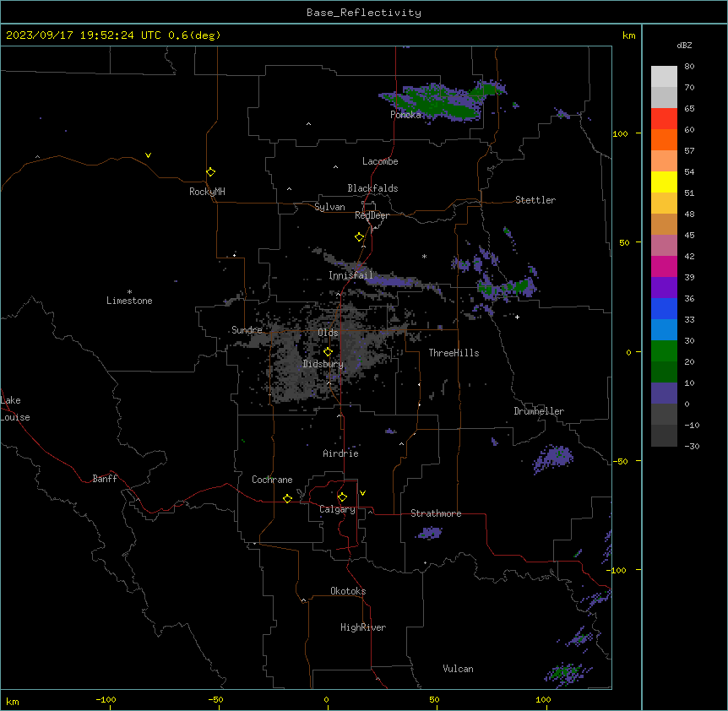
Task: Click the HighRiver city label
Action: click(363, 627)
